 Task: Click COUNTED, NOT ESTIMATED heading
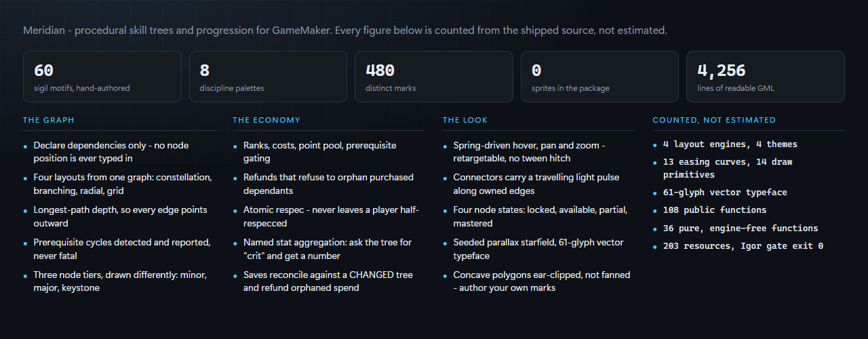714,120
